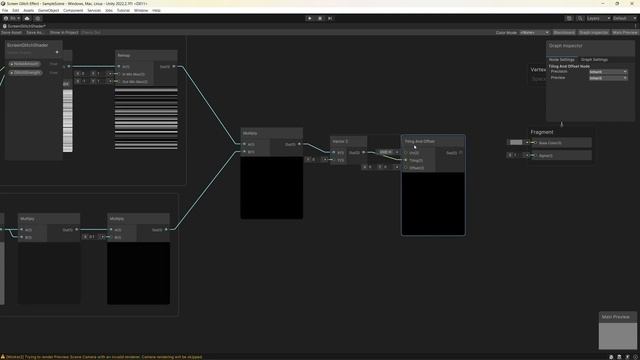Toggle the Graph Inspector panel button
The height and width of the screenshot is (360, 640).
(x=593, y=33)
